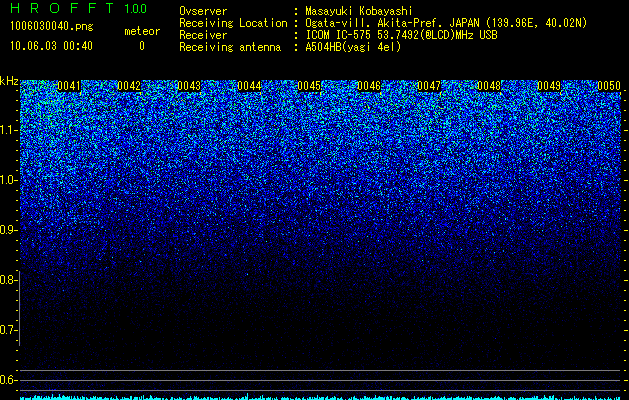Click the 0049 time marker

(x=549, y=86)
